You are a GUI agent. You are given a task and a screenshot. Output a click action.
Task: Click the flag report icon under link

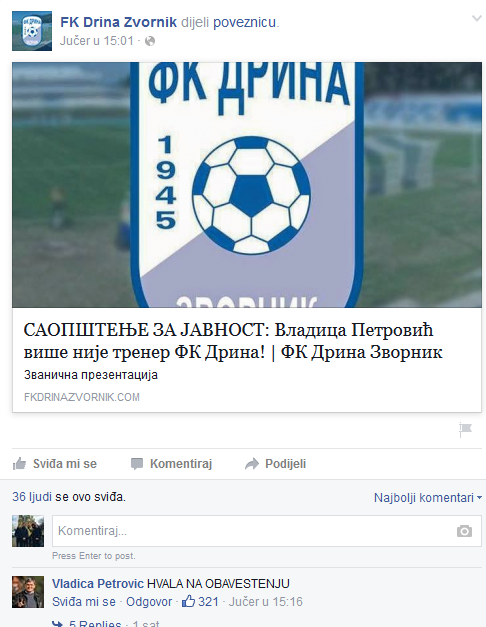[x=465, y=430]
